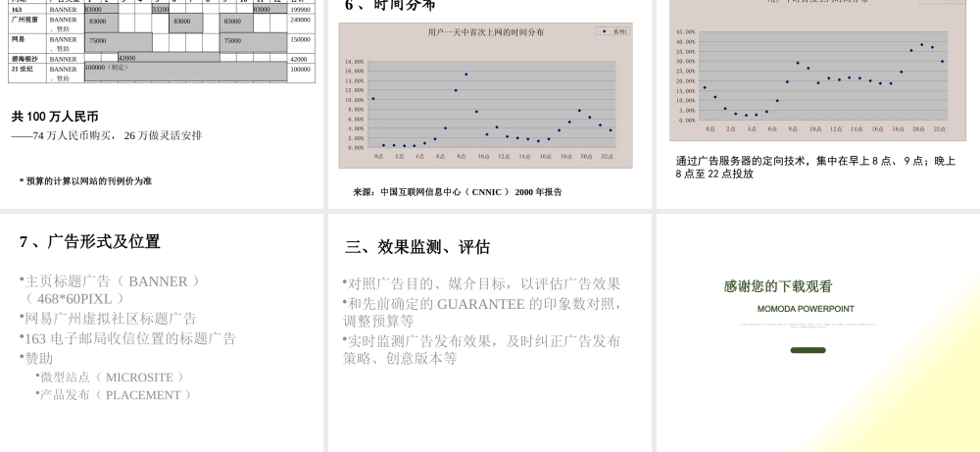Select the 感谢您的下载观看 closing slide thumbnail
Viewport: 980px width, 452px height.
[x=818, y=332]
